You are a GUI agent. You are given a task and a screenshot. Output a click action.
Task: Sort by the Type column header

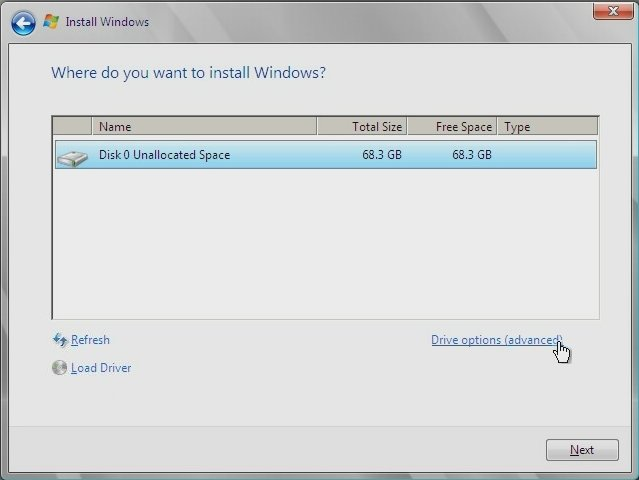[548, 127]
